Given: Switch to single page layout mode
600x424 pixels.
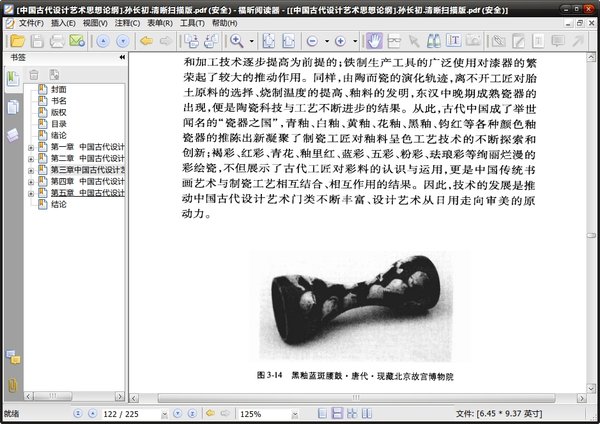Looking at the screenshot, I should point(323,413).
